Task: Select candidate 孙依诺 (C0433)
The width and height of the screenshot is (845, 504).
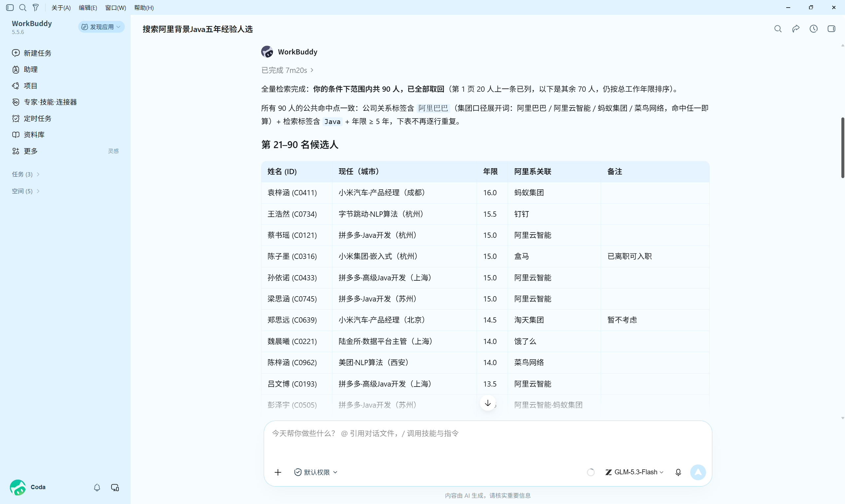Action: 292,278
